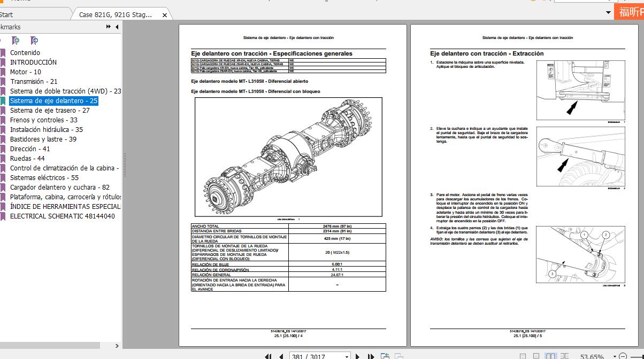The width and height of the screenshot is (644, 359).
Task: Open the tab list dropdown arrow
Action: pyautogui.click(x=608, y=12)
